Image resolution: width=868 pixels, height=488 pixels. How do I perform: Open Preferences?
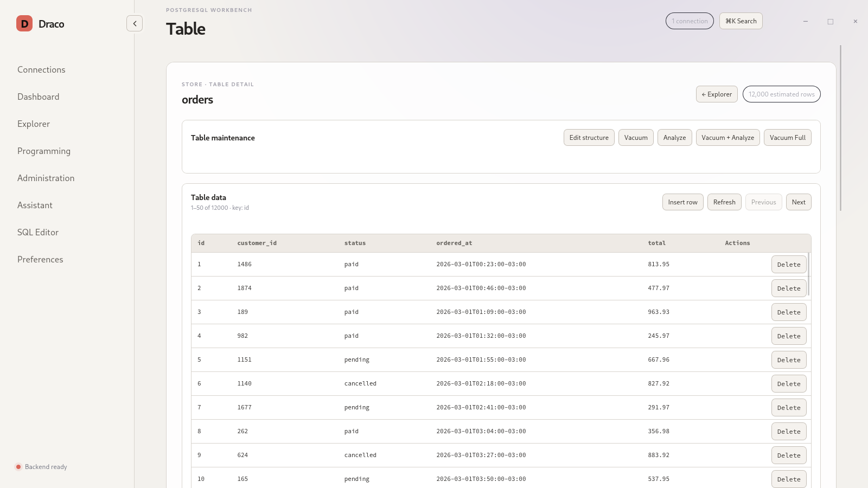coord(40,259)
